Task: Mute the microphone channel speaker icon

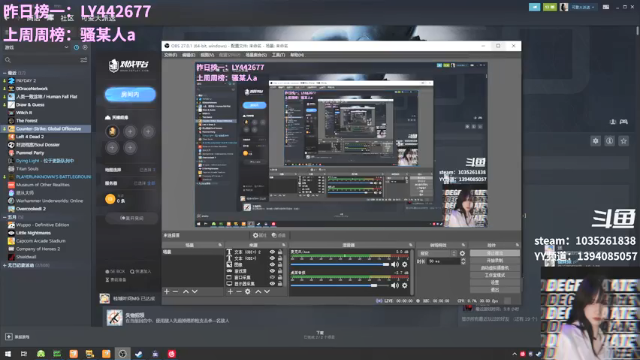Action: [x=395, y=264]
